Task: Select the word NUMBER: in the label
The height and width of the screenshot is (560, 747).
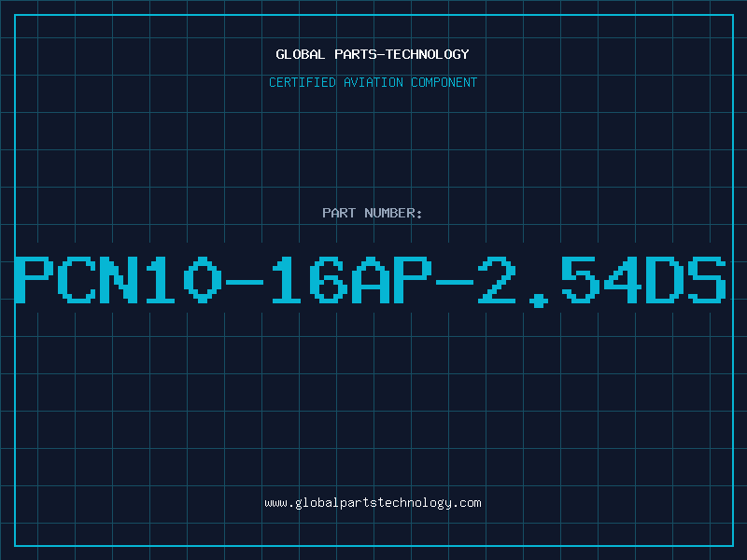Action: pyautogui.click(x=393, y=213)
